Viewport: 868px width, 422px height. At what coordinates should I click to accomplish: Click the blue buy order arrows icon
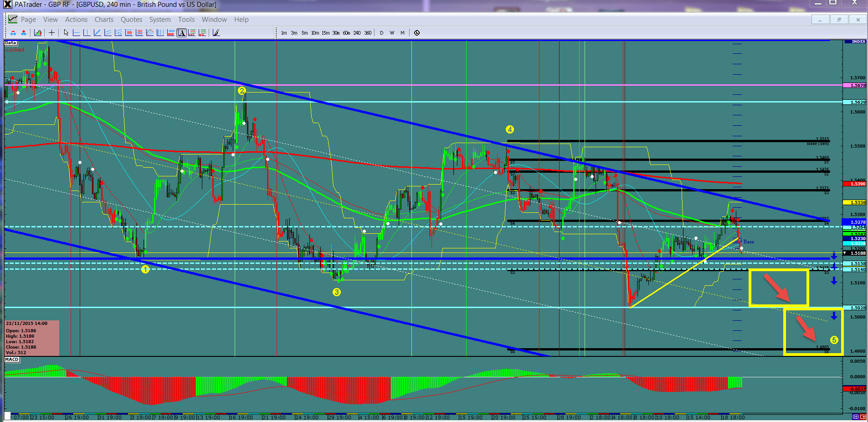(24, 33)
